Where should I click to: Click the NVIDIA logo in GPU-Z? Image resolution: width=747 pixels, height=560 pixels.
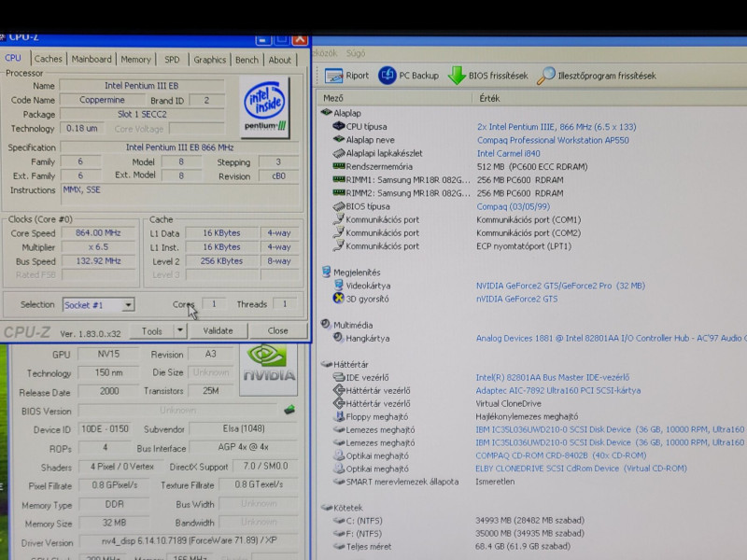click(269, 364)
